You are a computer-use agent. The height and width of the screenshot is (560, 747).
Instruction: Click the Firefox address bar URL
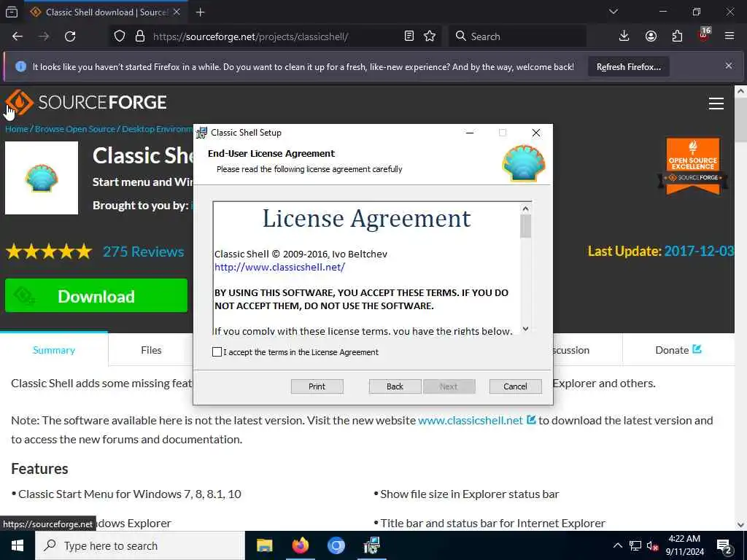[251, 36]
